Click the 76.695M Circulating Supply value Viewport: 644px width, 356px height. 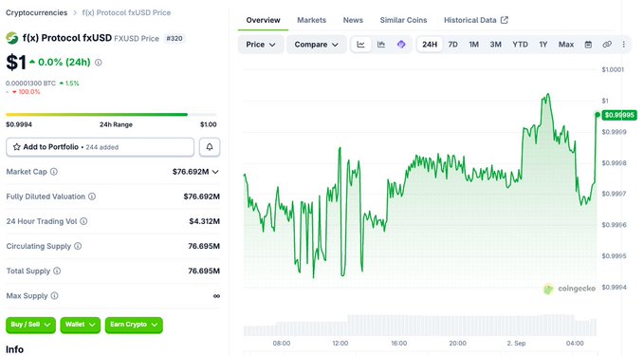[204, 246]
